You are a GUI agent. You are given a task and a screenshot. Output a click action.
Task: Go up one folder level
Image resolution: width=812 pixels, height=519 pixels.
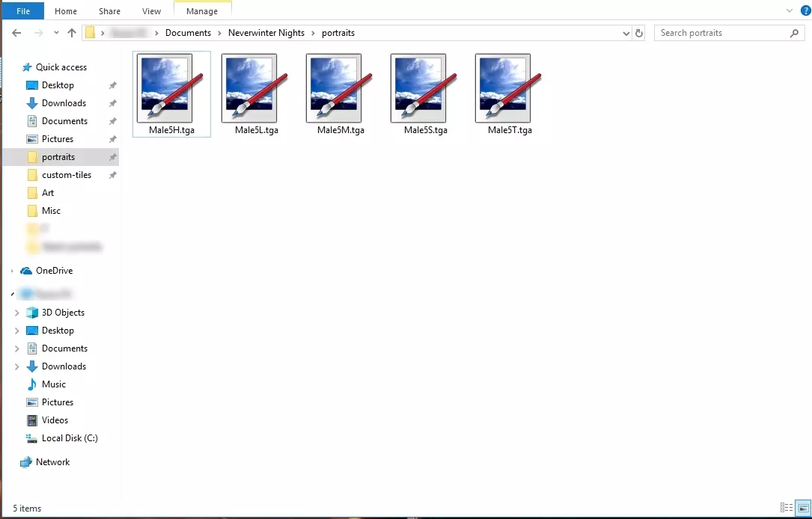pyautogui.click(x=71, y=33)
